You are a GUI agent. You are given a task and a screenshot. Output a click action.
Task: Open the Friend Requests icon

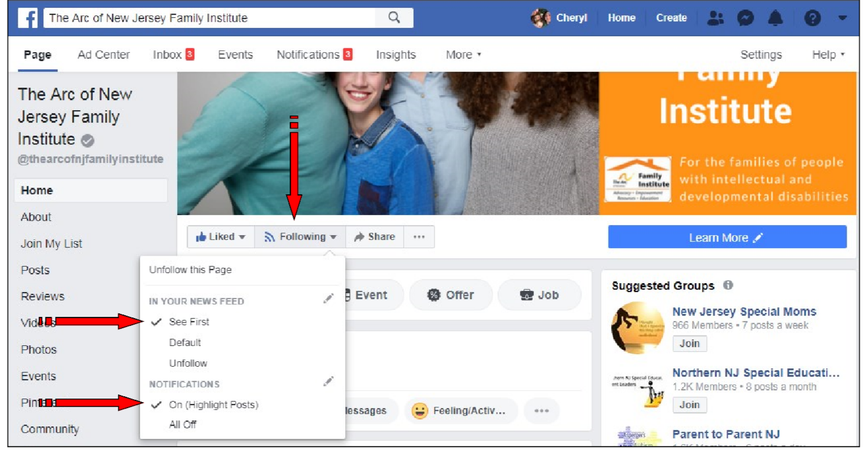(715, 18)
